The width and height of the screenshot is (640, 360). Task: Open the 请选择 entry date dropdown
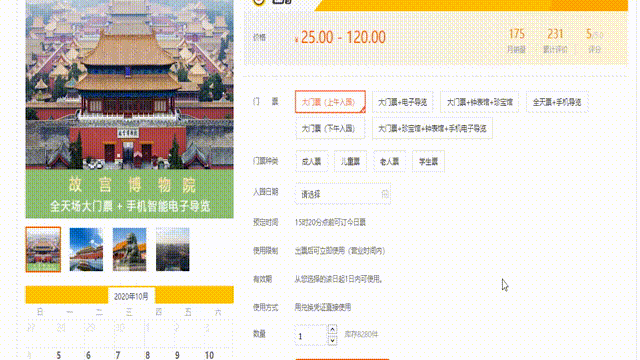[343, 194]
